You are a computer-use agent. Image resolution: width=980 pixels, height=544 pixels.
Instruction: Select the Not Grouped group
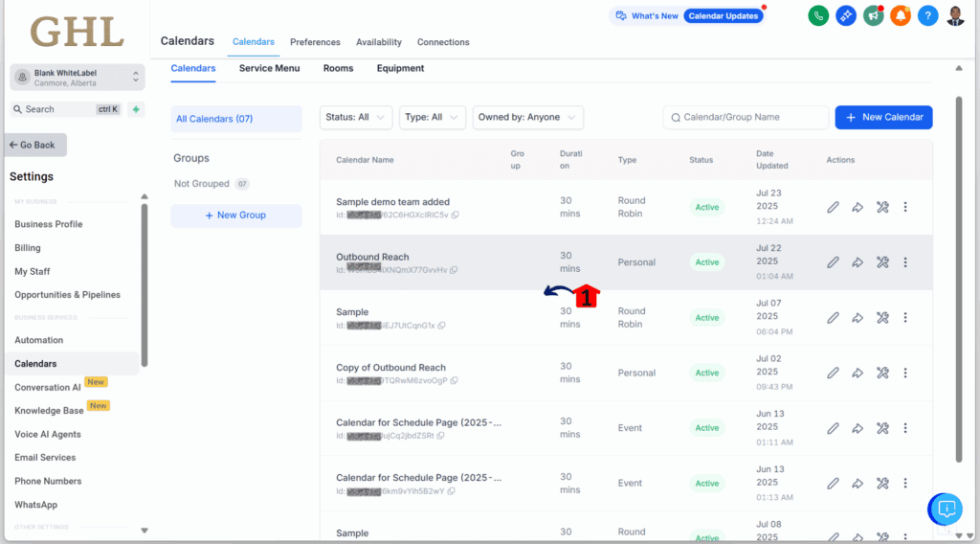[x=212, y=184]
